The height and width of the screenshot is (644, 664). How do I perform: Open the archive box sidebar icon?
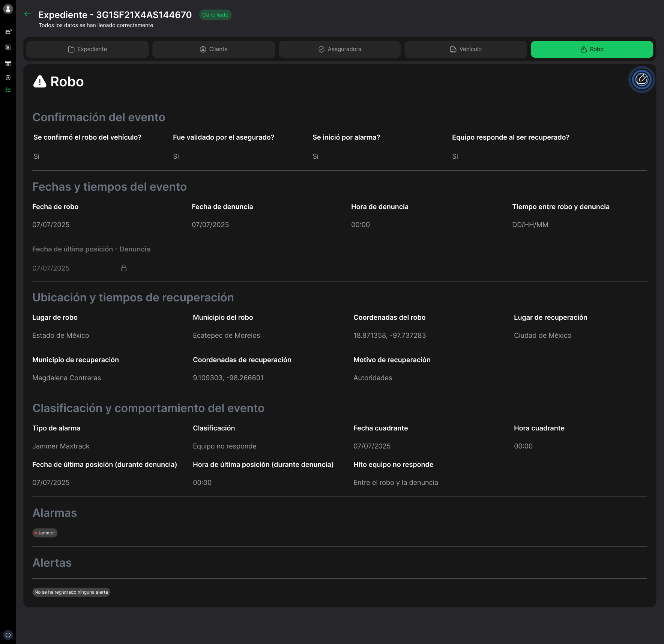(x=8, y=63)
